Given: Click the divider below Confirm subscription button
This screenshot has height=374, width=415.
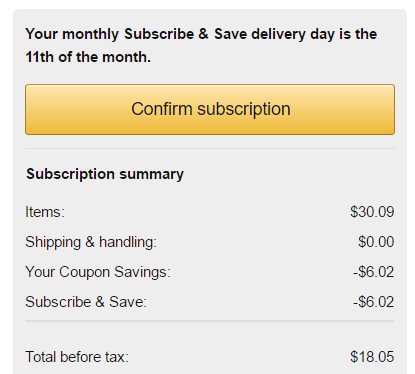Looking at the screenshot, I should point(210,148).
